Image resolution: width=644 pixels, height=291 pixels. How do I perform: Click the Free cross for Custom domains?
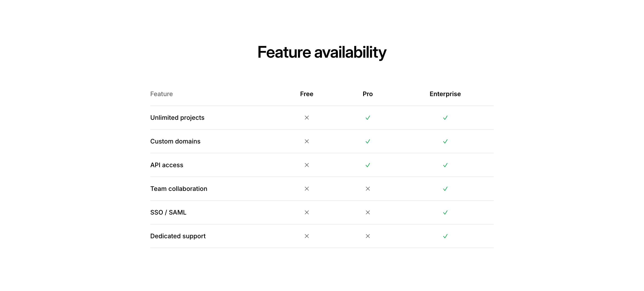307,141
